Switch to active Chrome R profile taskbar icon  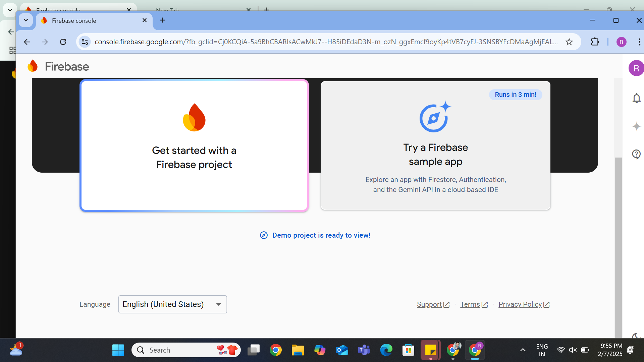pos(475,350)
